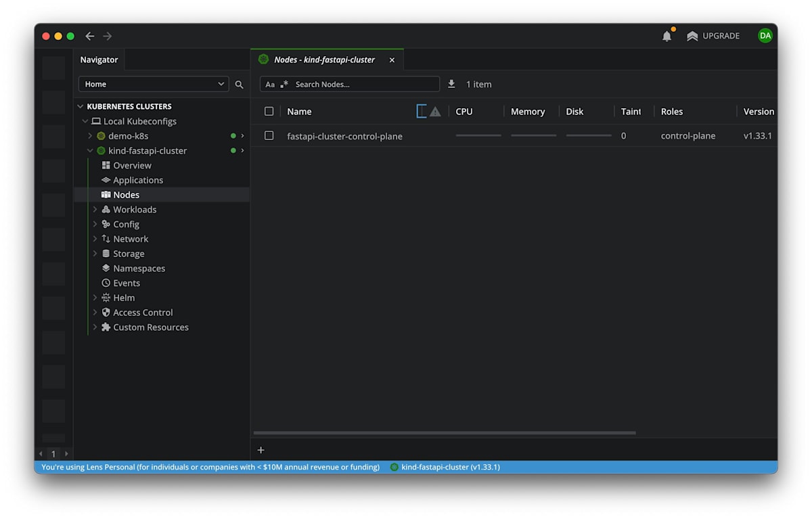812x519 pixels.
Task: Collapse the KUBERNETES CLUSTERS section
Action: point(81,106)
